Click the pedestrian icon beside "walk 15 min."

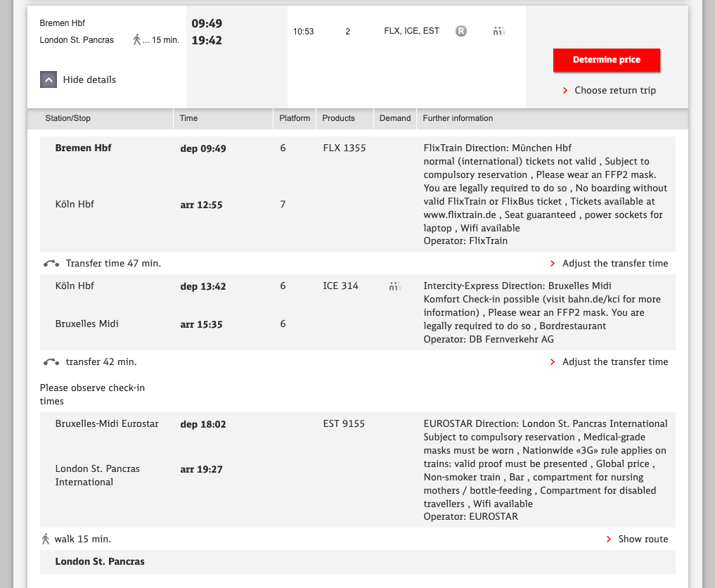46,539
